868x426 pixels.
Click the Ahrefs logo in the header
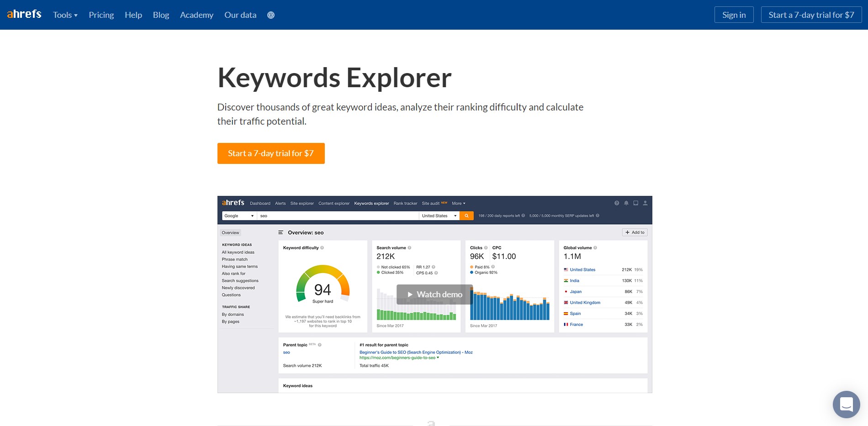click(24, 15)
